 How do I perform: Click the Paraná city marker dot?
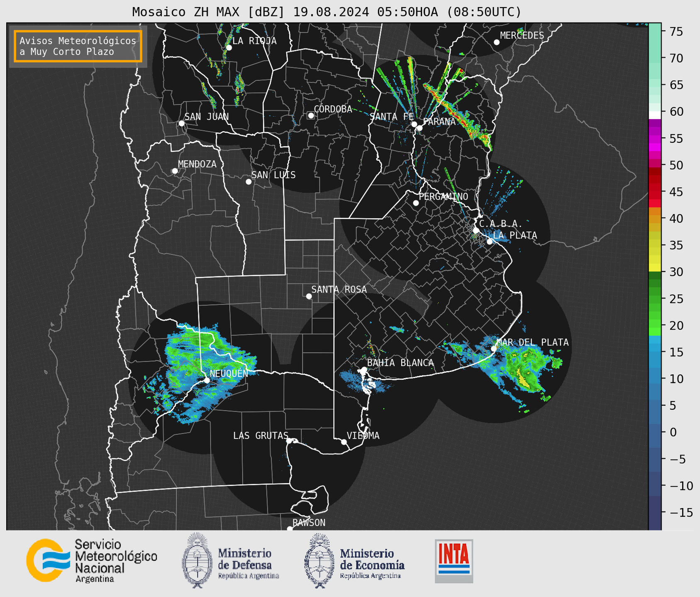(420, 128)
